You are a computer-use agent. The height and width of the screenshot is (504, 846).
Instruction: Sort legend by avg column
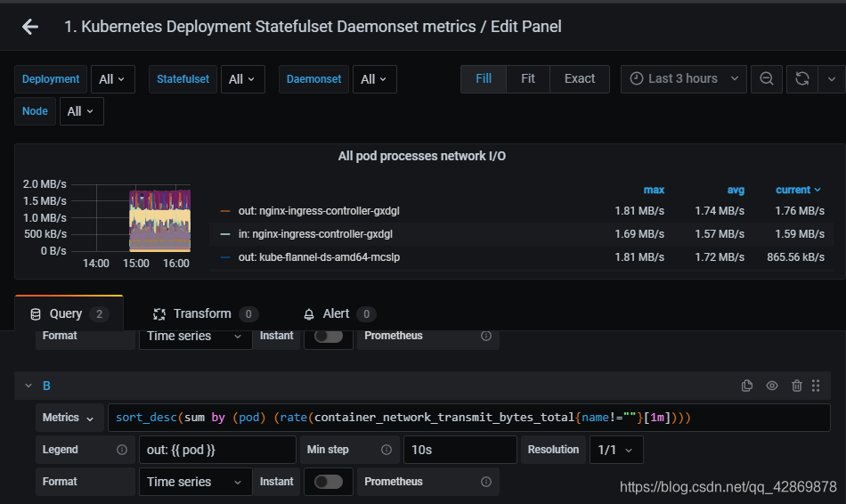736,190
